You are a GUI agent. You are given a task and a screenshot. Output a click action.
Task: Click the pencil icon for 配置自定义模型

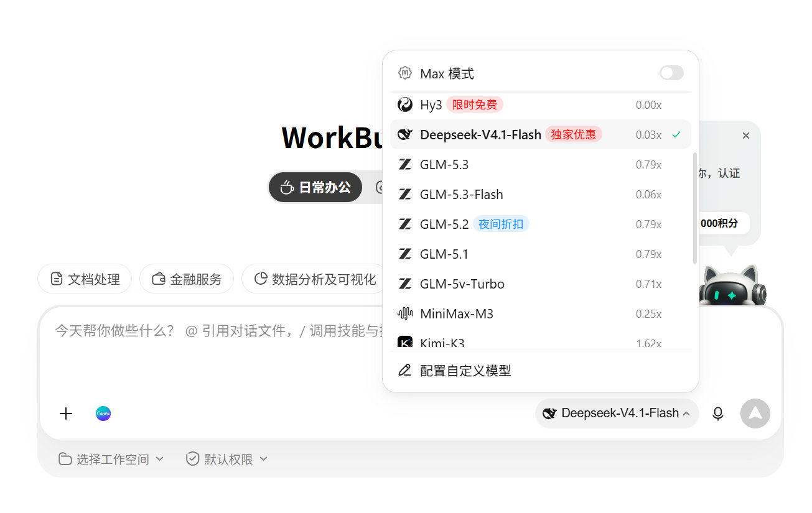(x=404, y=371)
